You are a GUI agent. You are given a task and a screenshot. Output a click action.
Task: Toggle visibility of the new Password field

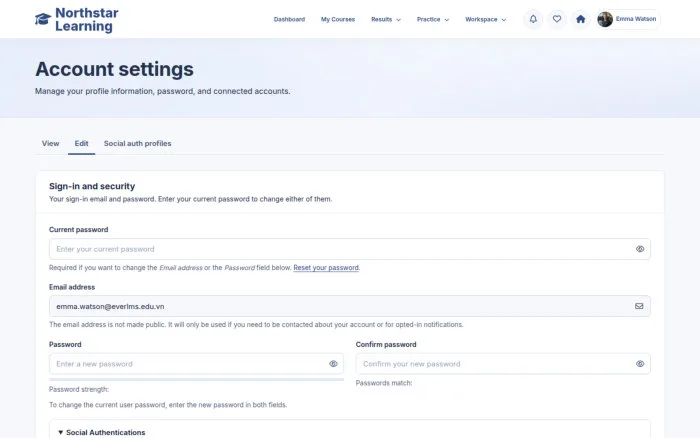[333, 364]
